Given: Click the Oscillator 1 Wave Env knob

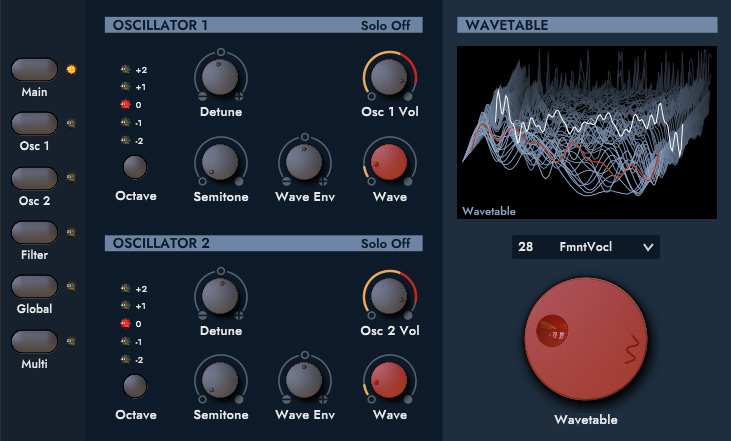Looking at the screenshot, I should pos(304,160).
